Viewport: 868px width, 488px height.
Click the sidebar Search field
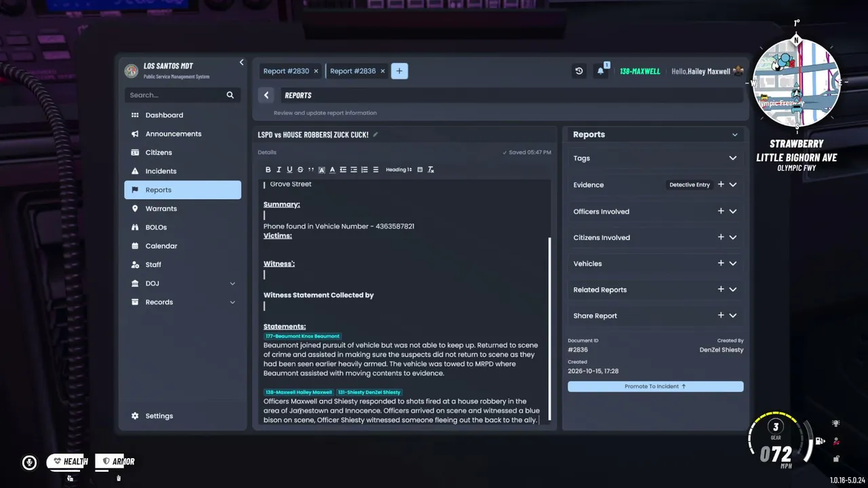click(182, 95)
